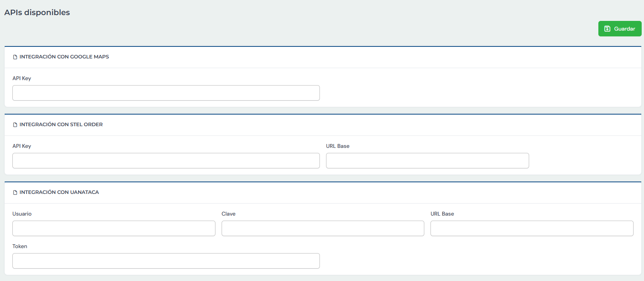The height and width of the screenshot is (281, 644).
Task: Click the floppy disk icon in Guardar
Action: [x=607, y=29]
